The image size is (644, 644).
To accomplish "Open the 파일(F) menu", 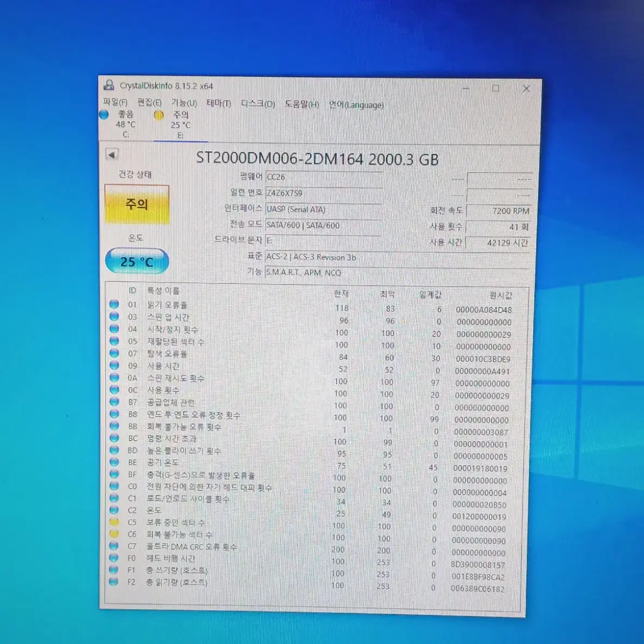I will [115, 102].
